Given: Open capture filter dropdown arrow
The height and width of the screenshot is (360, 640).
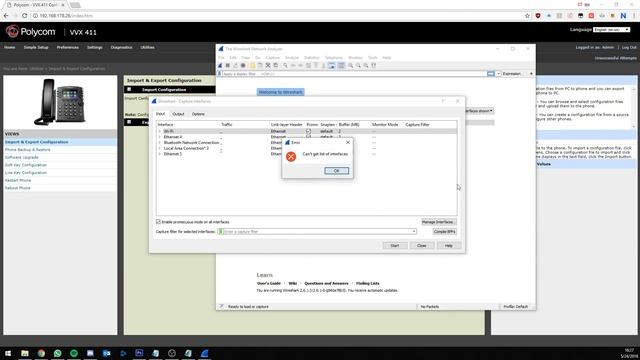Looking at the screenshot, I should click(413, 231).
